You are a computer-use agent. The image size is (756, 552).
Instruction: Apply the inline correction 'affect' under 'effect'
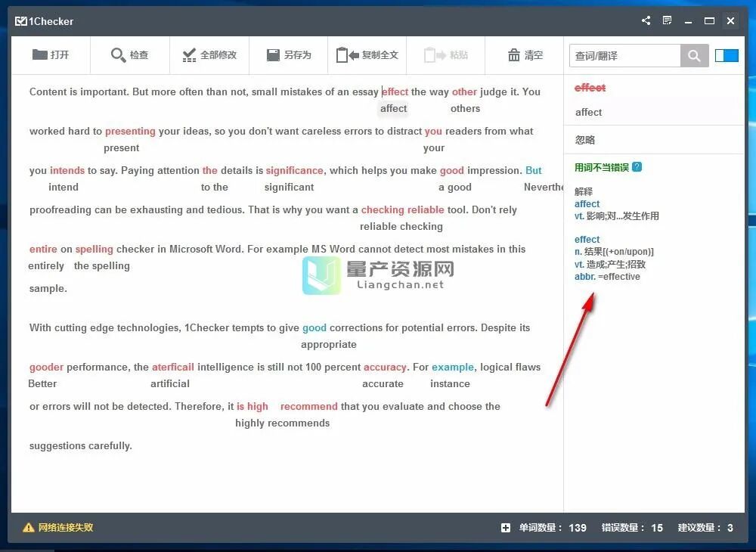click(393, 108)
